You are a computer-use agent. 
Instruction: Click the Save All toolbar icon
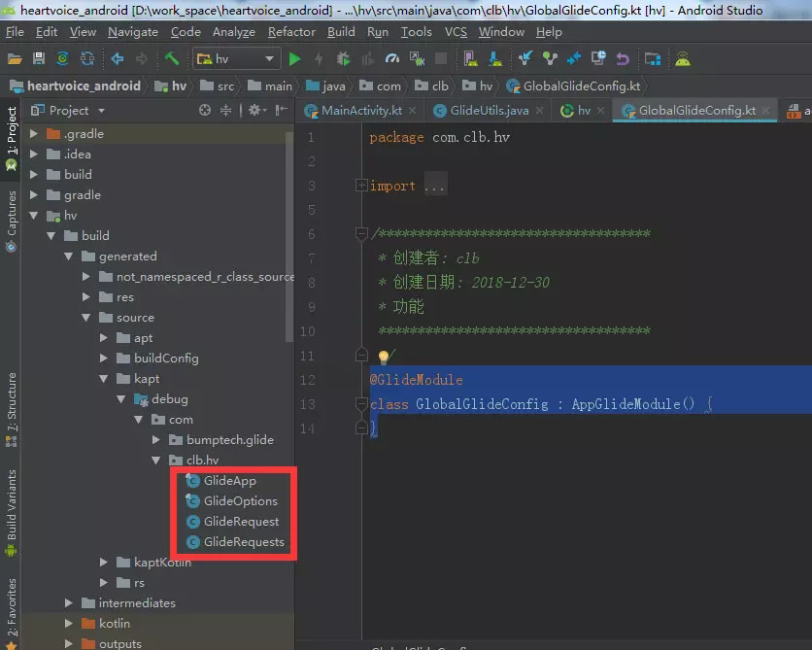(39, 59)
